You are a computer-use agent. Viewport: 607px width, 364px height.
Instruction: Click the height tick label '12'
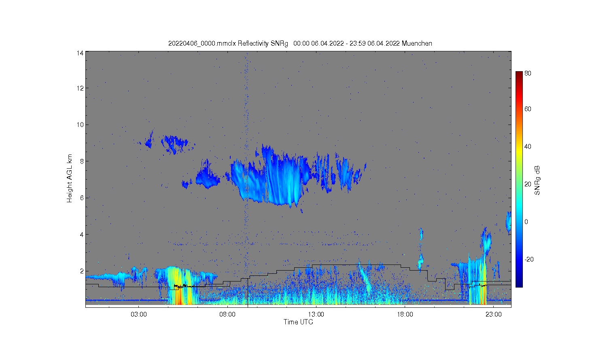tap(80, 88)
